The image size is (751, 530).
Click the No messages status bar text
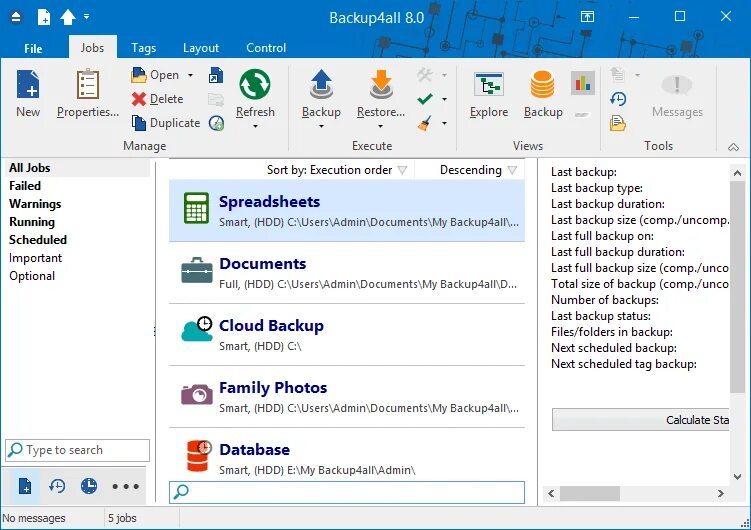[34, 518]
